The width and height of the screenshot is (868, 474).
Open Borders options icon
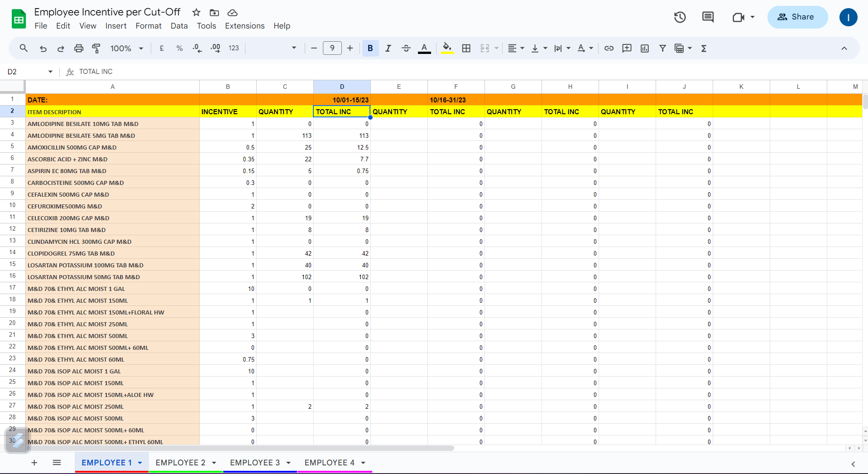(x=466, y=48)
